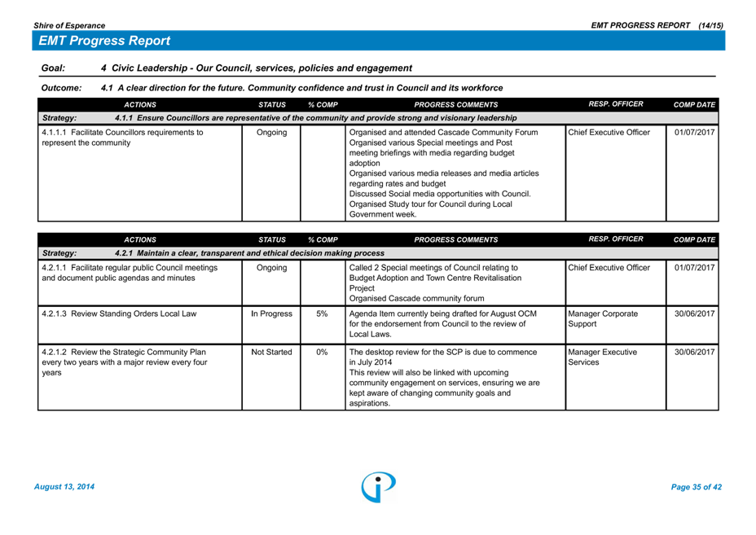Click the 'Page 35 of 42' footer text
Screen dimensions: 756x535
click(x=697, y=487)
